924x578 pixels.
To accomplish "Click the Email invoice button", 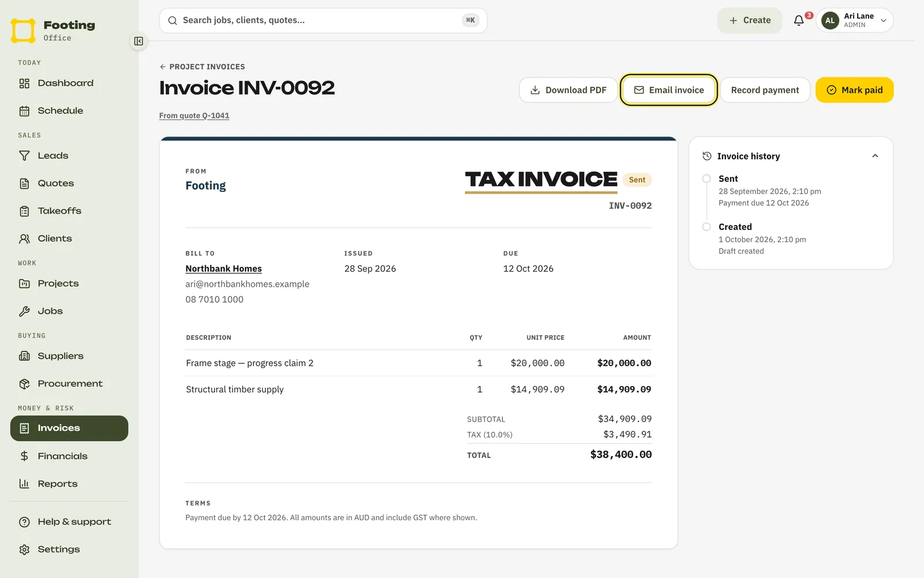I will click(x=669, y=90).
